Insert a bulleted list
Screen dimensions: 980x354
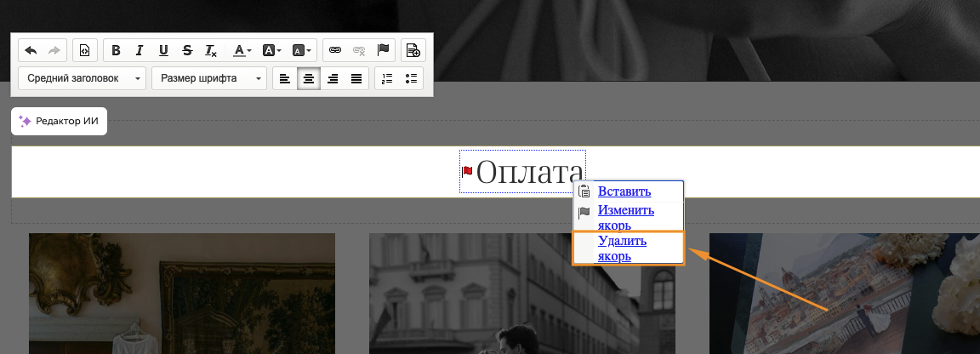tap(411, 79)
